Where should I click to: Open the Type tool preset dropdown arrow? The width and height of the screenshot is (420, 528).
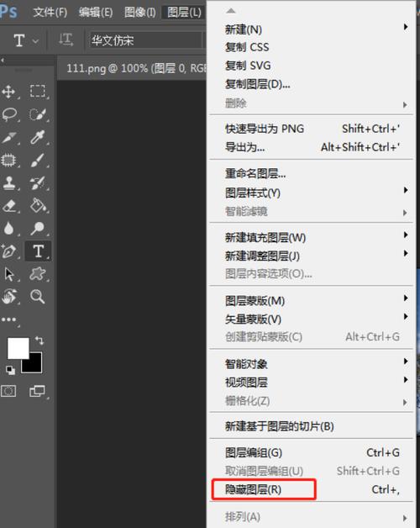coord(35,41)
